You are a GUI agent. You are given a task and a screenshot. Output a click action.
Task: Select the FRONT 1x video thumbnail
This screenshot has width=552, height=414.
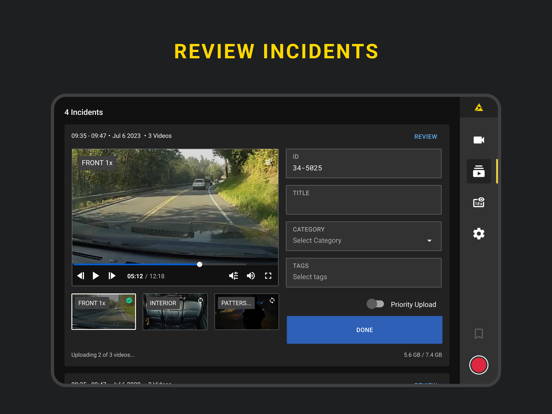point(104,312)
